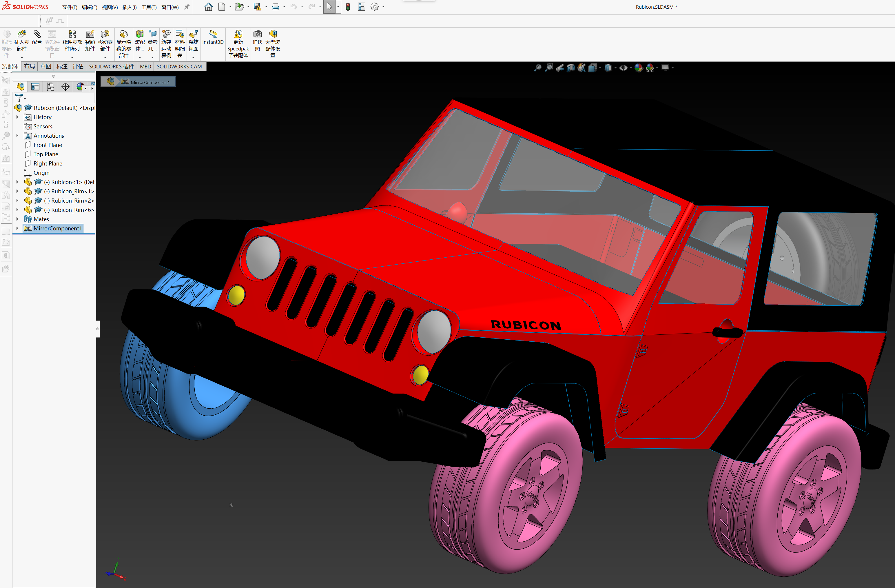Pin the menu bar with the pushpin
The height and width of the screenshot is (588, 895).
(187, 7)
